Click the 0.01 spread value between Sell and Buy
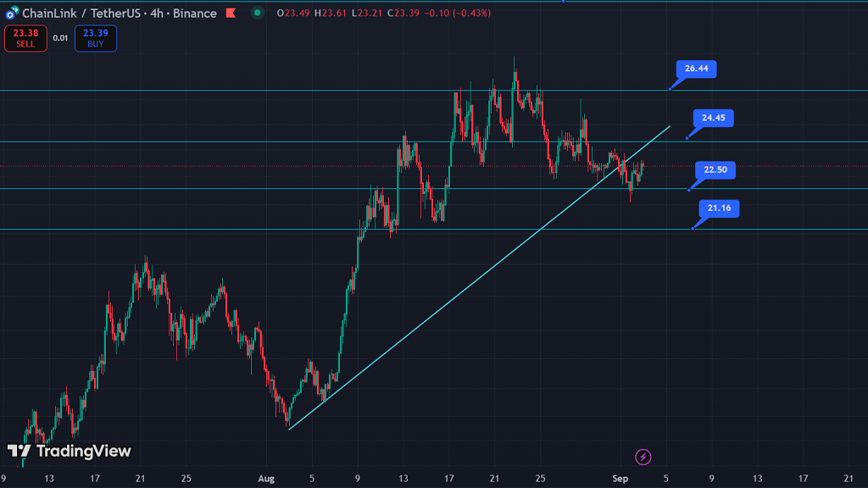 60,38
